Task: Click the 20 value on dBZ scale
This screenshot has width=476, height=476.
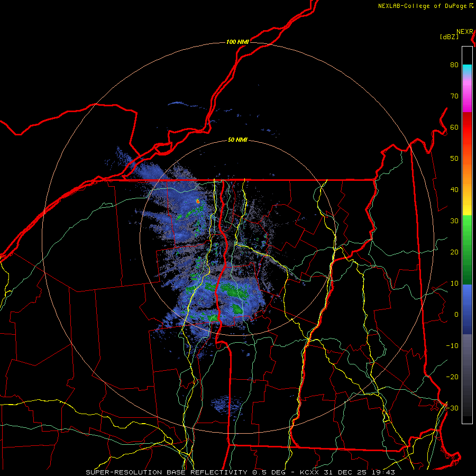Action: point(454,252)
